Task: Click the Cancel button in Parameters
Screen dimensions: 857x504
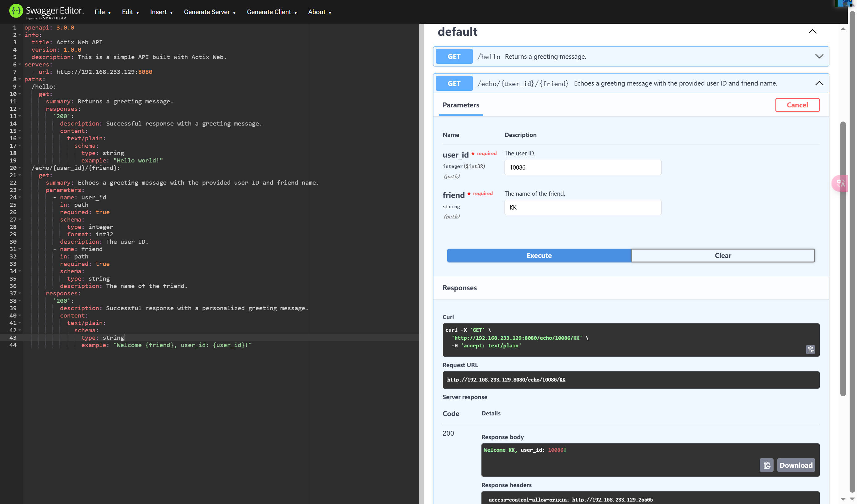Action: (797, 105)
